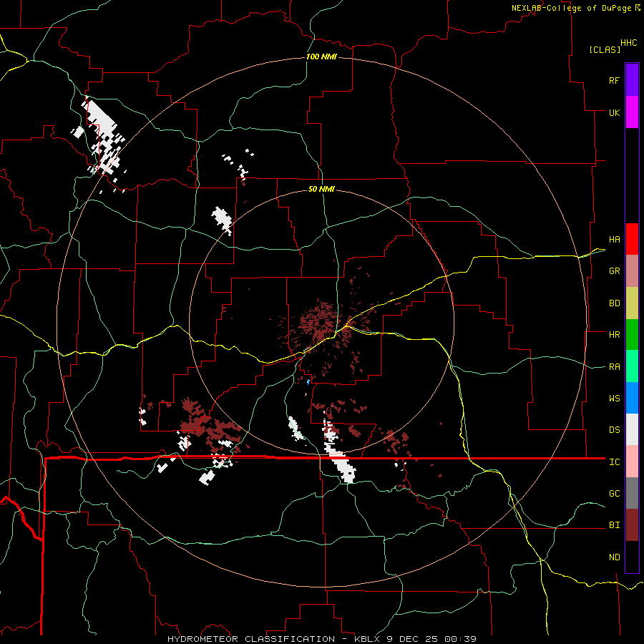The width and height of the screenshot is (644, 644).
Task: Click the GR legend label
Action: pyautogui.click(x=614, y=271)
